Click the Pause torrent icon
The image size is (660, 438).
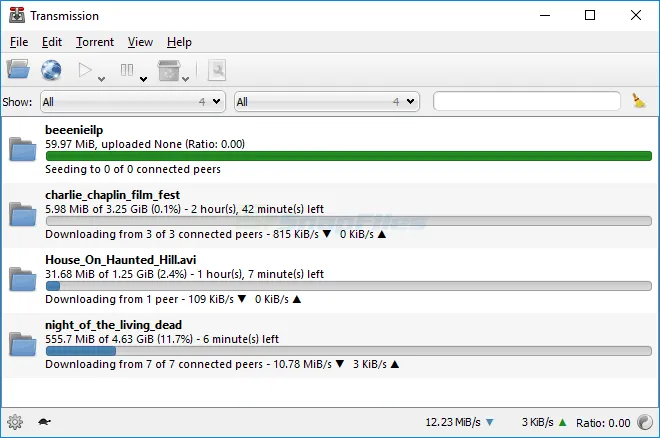click(127, 70)
